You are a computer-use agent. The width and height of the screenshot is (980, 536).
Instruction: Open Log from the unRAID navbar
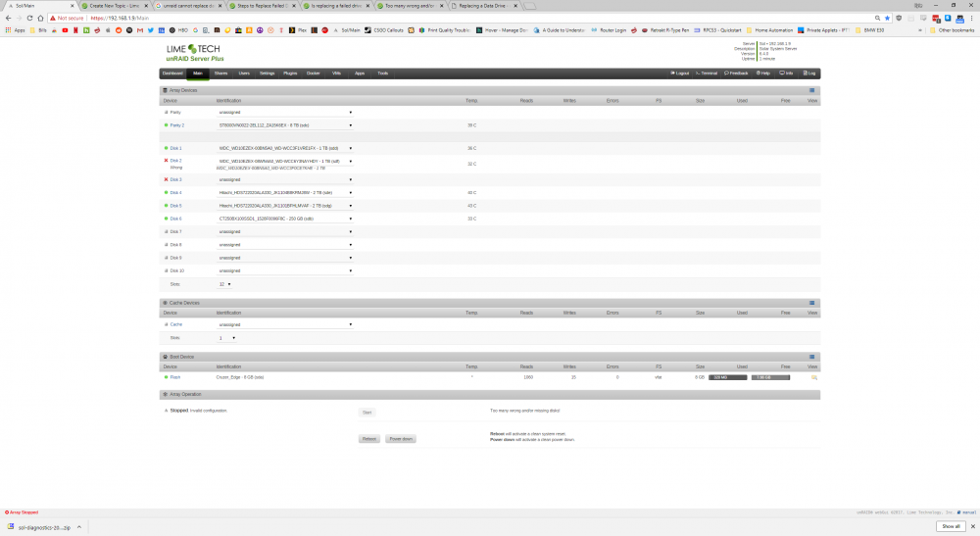coord(809,73)
